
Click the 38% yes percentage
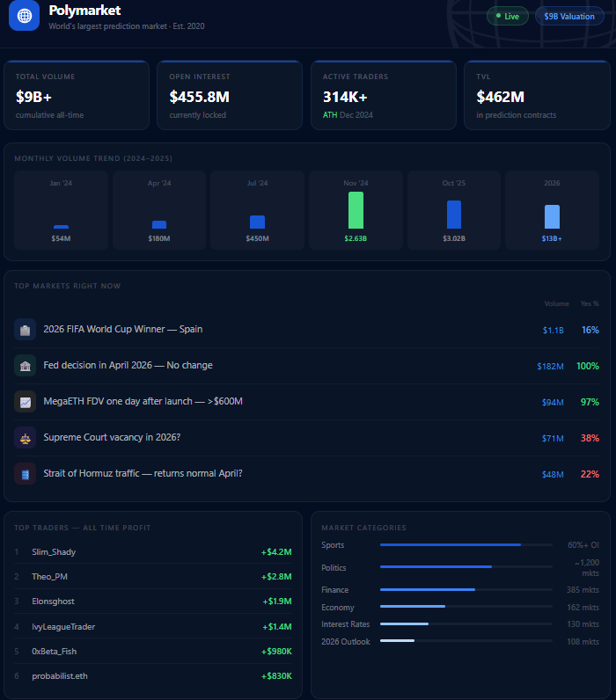[590, 439]
